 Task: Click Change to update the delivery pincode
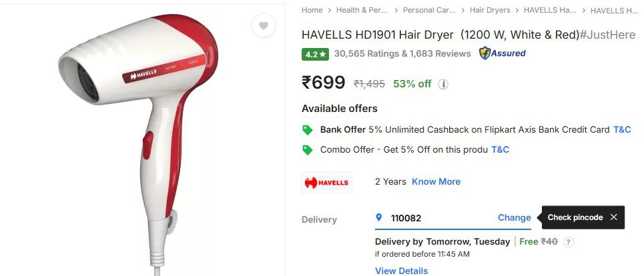(x=515, y=218)
